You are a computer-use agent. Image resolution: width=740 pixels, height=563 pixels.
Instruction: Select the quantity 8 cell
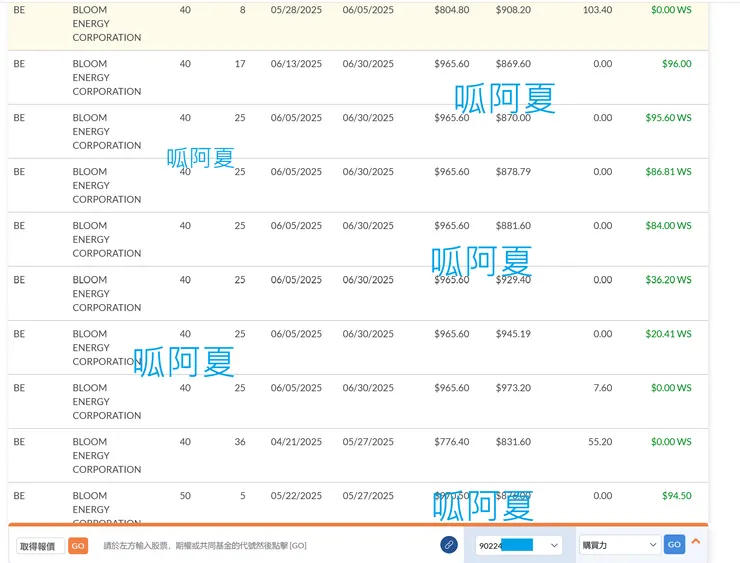(243, 10)
